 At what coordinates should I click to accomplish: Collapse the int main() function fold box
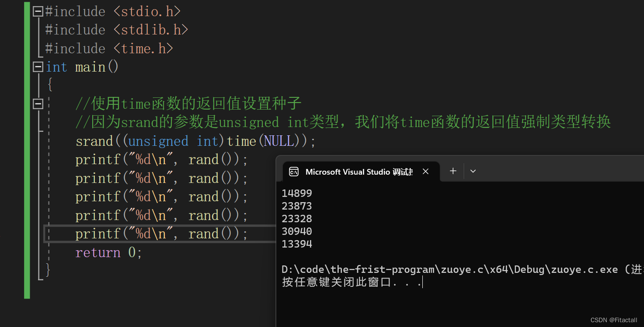38,67
